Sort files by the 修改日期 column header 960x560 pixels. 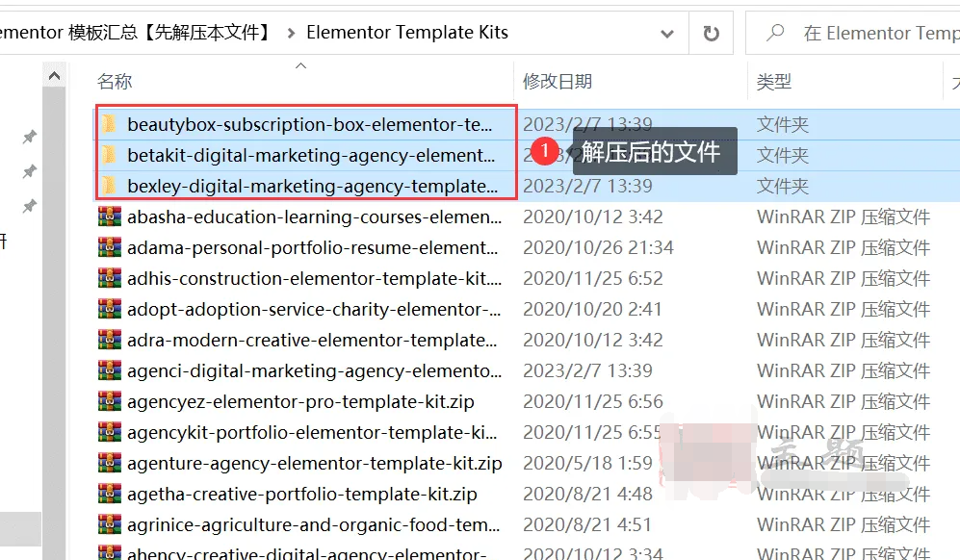[558, 82]
